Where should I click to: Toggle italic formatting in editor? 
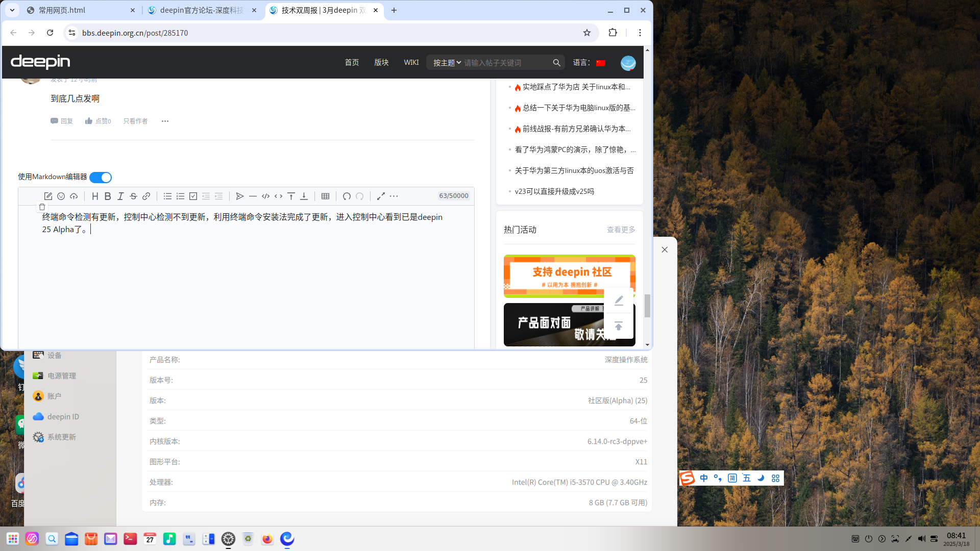tap(120, 196)
